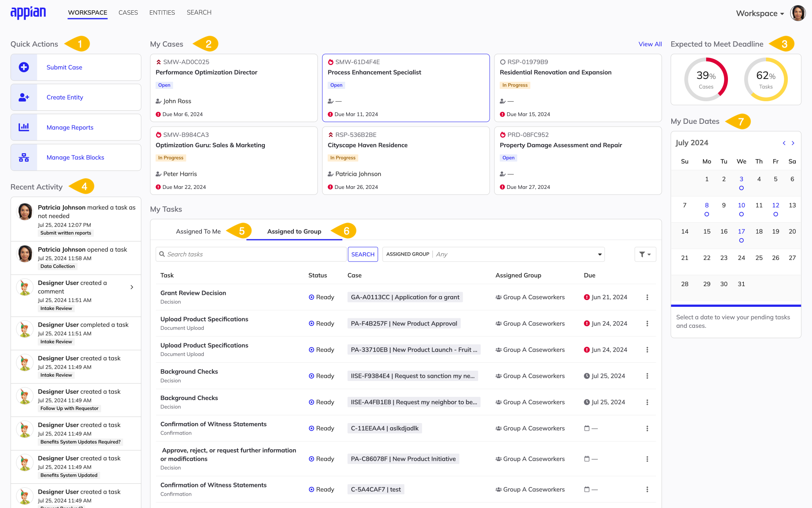Click the Manage Task Blocks hierarchy icon
Image resolution: width=812 pixels, height=508 pixels.
[x=24, y=157]
